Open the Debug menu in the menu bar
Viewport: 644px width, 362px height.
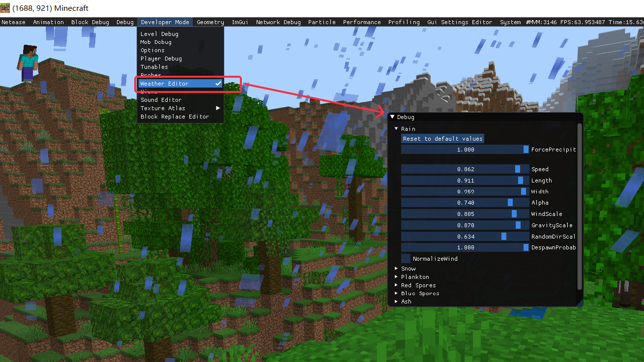click(x=125, y=22)
